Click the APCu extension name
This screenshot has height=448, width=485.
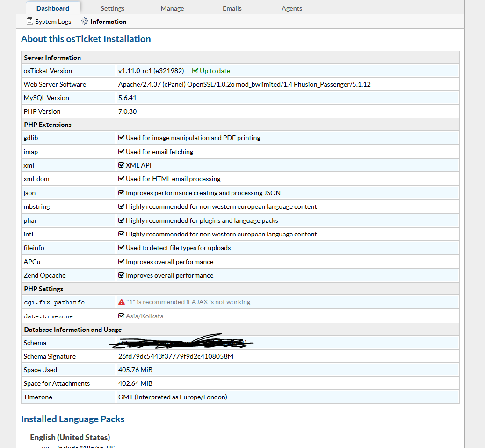point(32,262)
